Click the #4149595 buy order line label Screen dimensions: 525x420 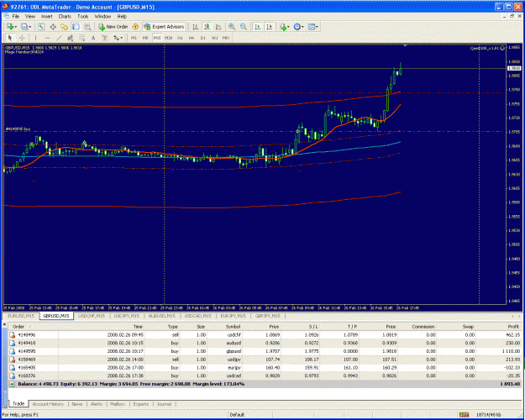pos(18,129)
